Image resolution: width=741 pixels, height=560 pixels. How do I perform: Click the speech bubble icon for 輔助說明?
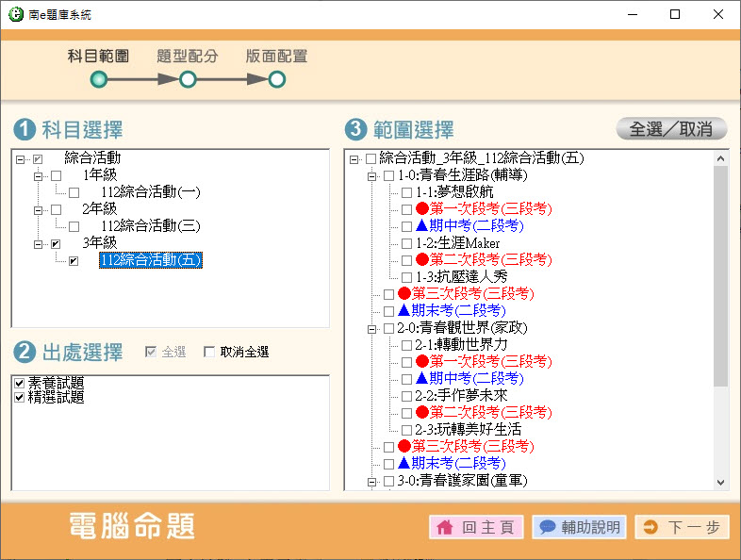547,528
